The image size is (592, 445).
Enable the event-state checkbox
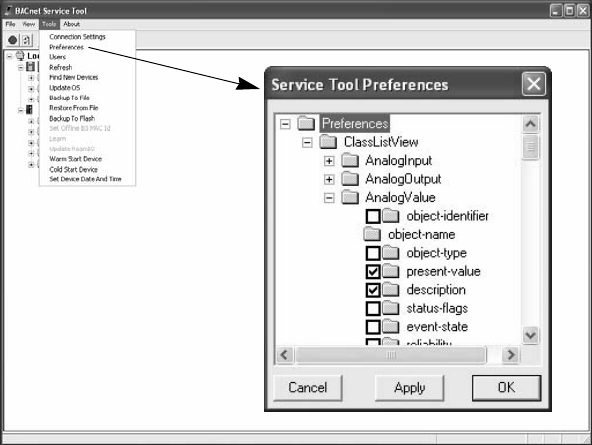coord(373,327)
